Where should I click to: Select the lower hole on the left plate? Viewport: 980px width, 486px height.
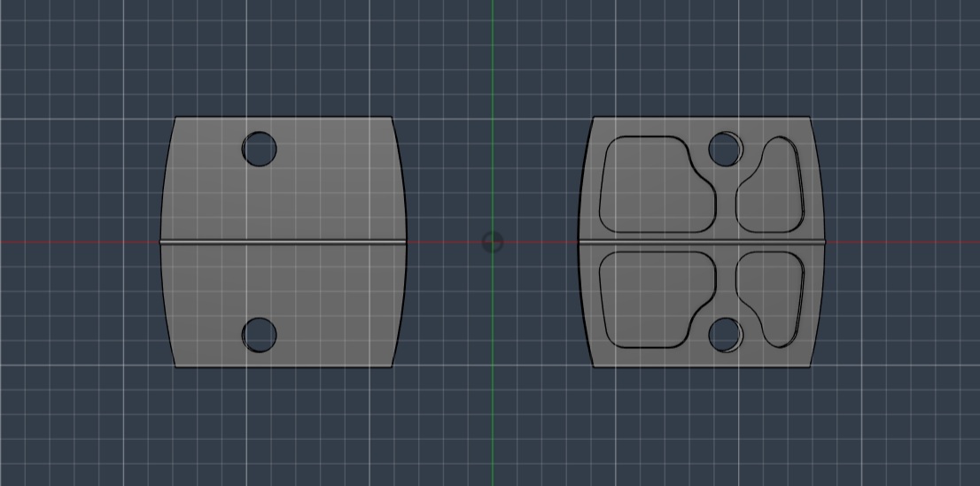coord(260,335)
